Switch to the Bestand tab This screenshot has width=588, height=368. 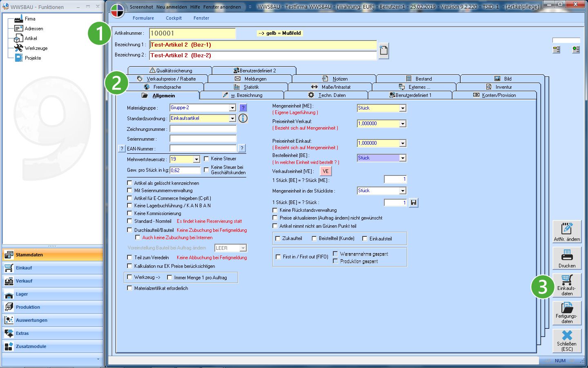point(419,79)
